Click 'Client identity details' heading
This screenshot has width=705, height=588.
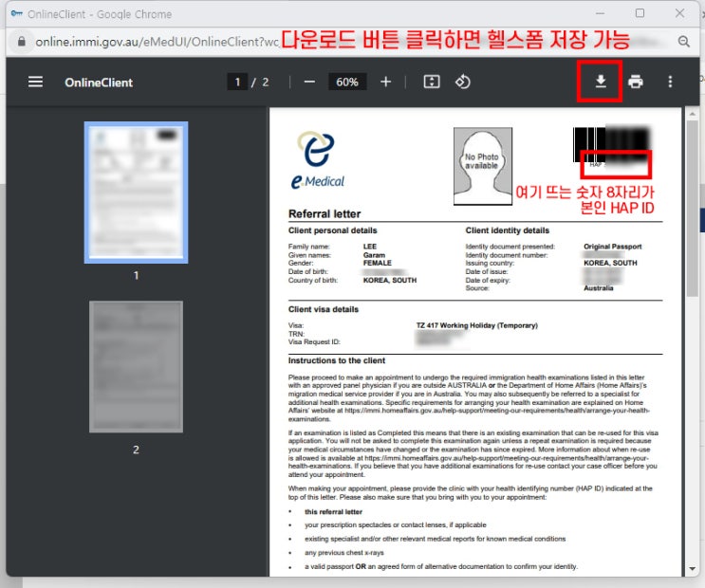pos(508,230)
